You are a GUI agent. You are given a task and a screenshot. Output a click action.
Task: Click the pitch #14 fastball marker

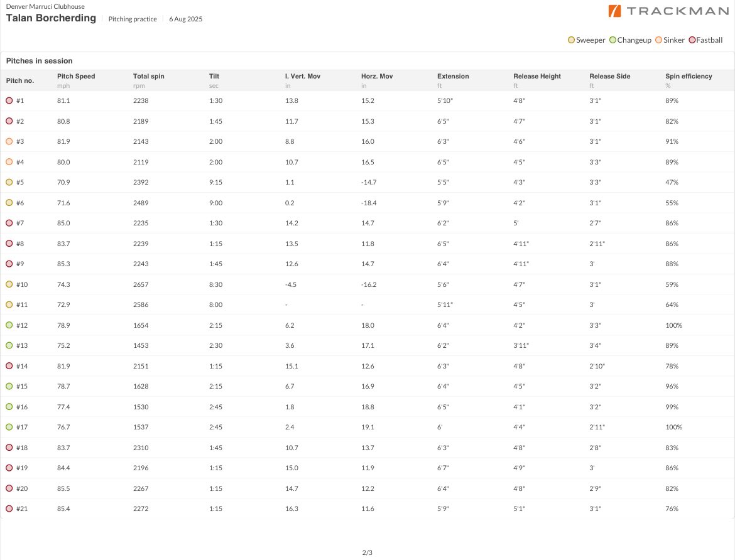tap(9, 366)
